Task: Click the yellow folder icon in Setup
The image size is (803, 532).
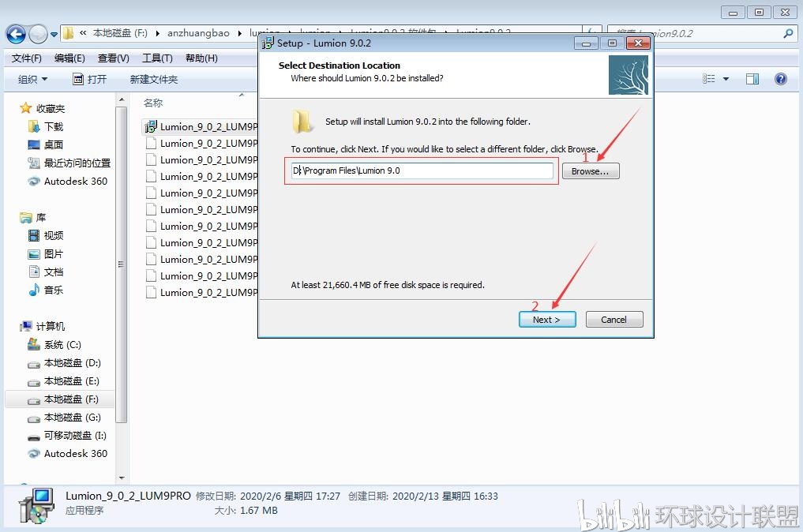Action: point(302,121)
